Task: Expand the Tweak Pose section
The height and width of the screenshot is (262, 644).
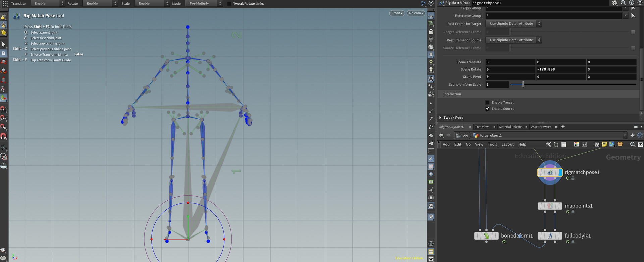Action: click(440, 118)
